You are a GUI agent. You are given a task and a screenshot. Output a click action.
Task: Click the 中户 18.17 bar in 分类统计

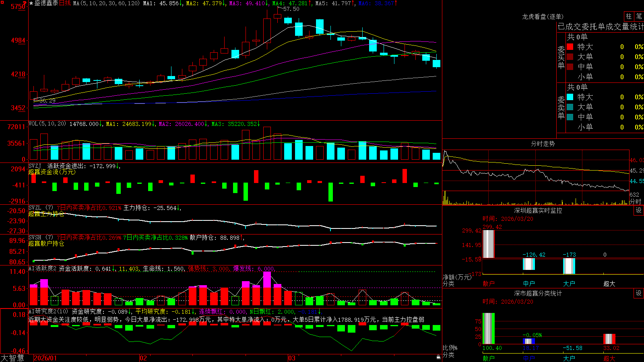tap(529, 341)
